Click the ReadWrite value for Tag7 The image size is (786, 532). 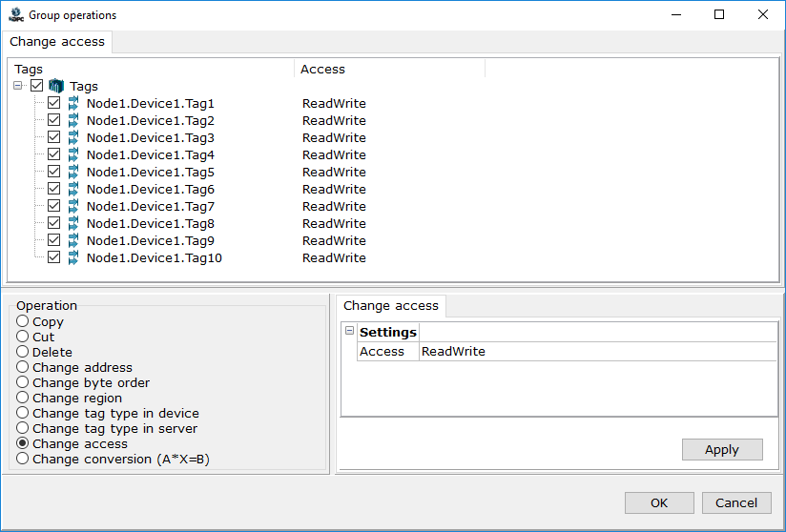(x=334, y=206)
